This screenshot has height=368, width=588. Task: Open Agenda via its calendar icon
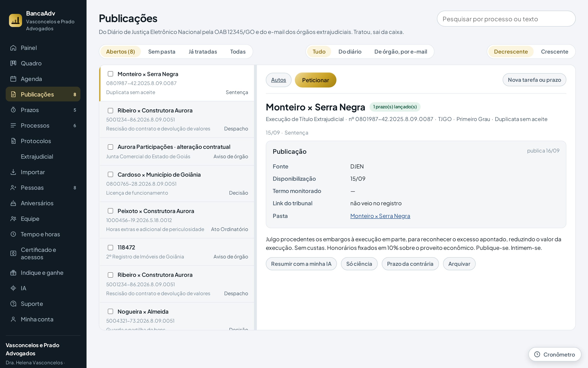[13, 79]
